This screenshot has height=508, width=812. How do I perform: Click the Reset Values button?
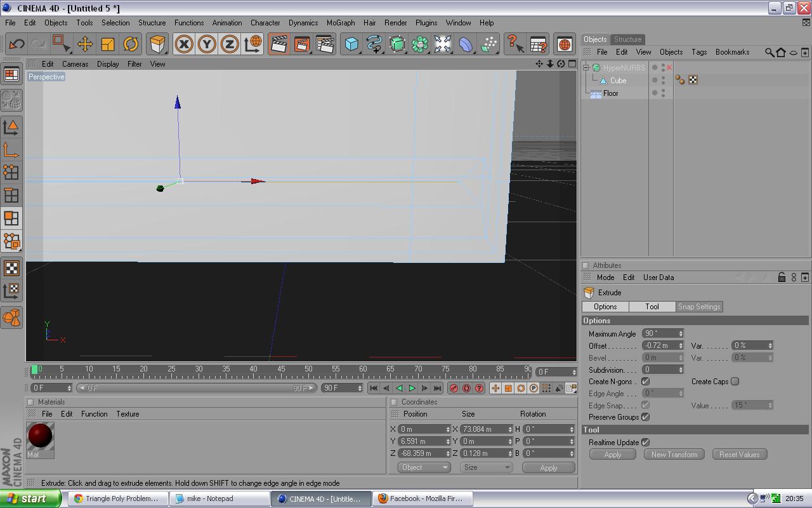coord(739,455)
